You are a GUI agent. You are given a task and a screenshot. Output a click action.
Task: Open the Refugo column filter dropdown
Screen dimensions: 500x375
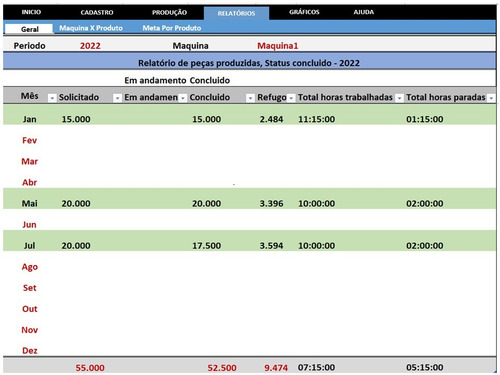[291, 98]
